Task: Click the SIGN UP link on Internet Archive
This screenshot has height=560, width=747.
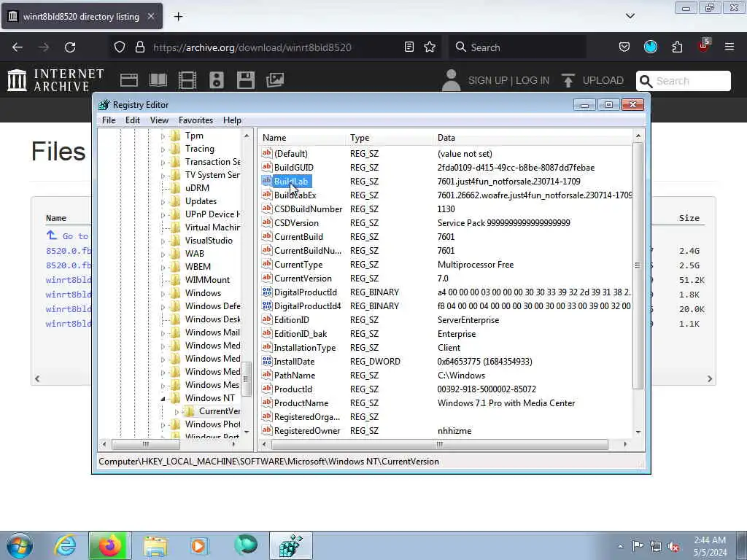Action: click(487, 80)
